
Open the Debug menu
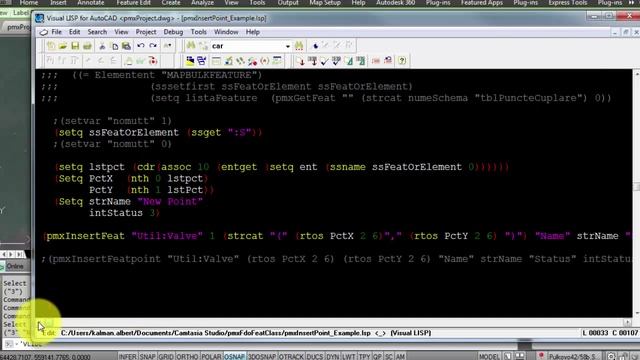point(173,32)
